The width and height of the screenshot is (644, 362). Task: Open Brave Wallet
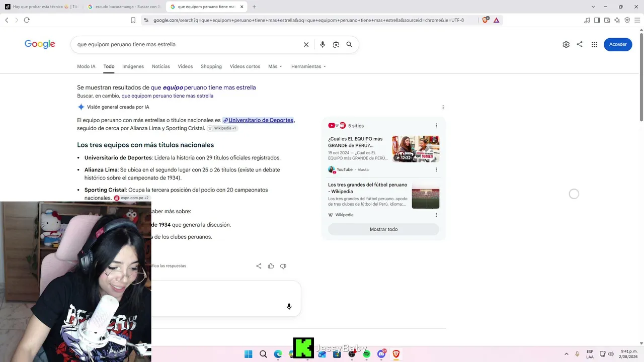pyautogui.click(x=607, y=20)
